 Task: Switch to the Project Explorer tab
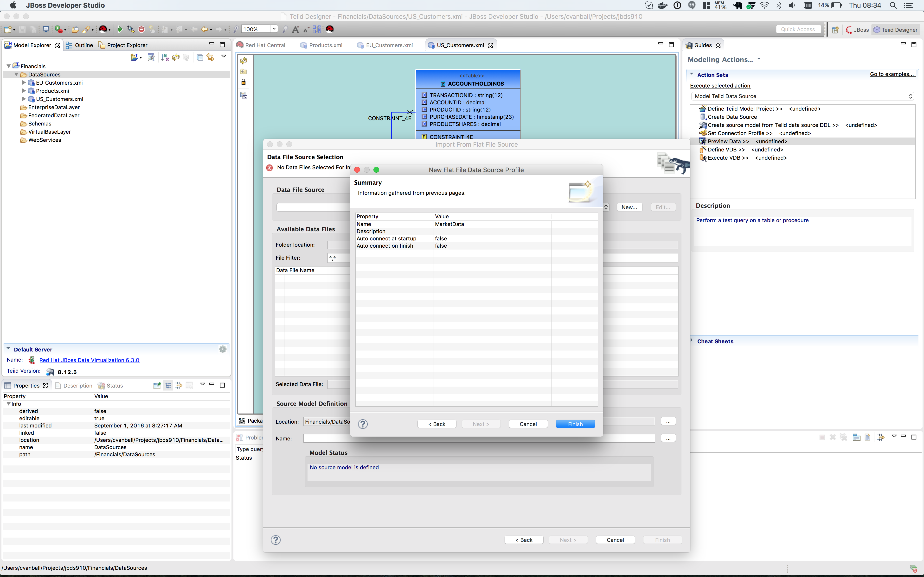point(127,45)
